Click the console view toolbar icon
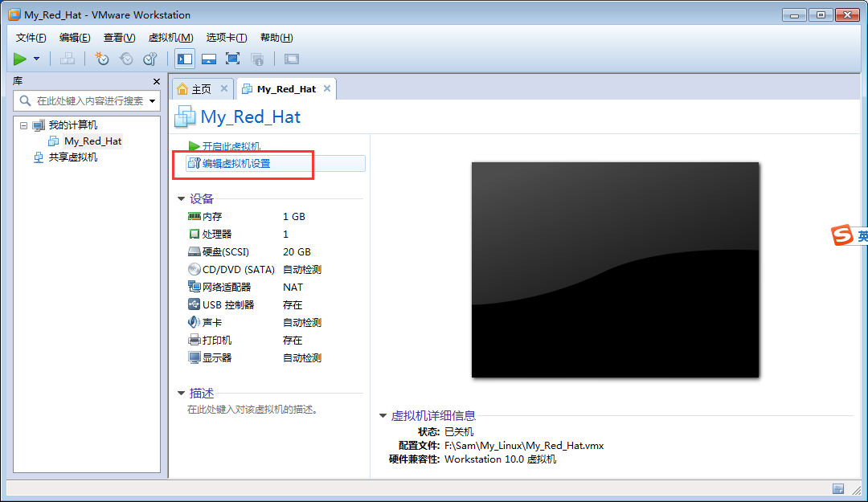This screenshot has width=868, height=502. point(292,59)
